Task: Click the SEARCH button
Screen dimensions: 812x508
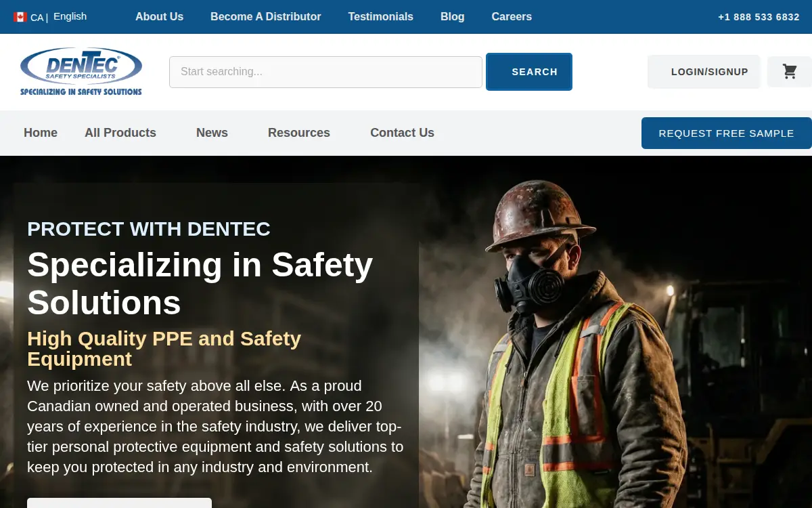Action: click(x=529, y=72)
